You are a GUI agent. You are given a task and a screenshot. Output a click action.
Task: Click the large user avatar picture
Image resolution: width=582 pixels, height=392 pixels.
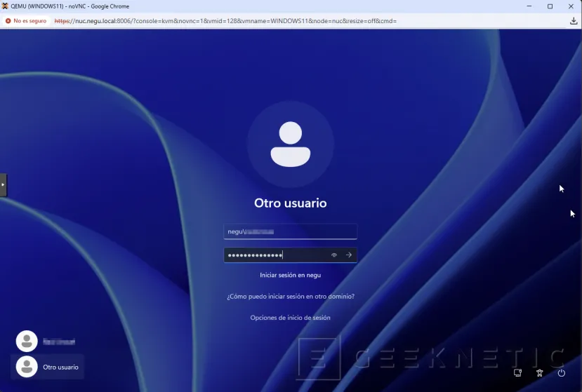[x=291, y=144]
